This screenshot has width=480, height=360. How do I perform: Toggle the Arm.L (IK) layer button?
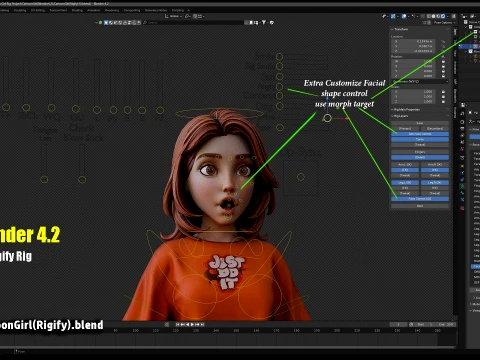[x=405, y=165]
